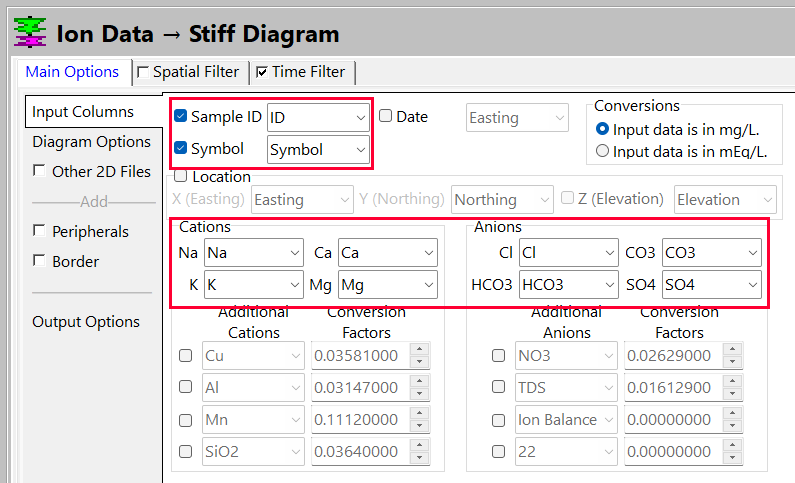Click the Stiff Diagram icon in title
Viewport: 795px width, 483px height.
[x=30, y=32]
